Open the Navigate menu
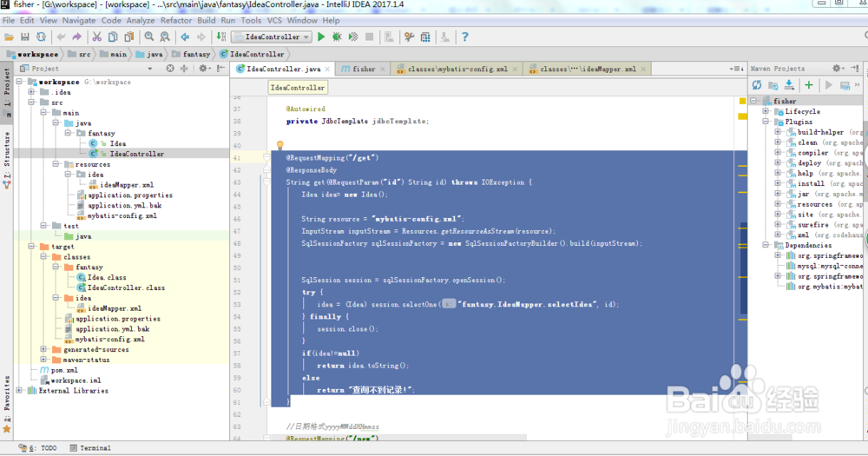 coord(79,21)
